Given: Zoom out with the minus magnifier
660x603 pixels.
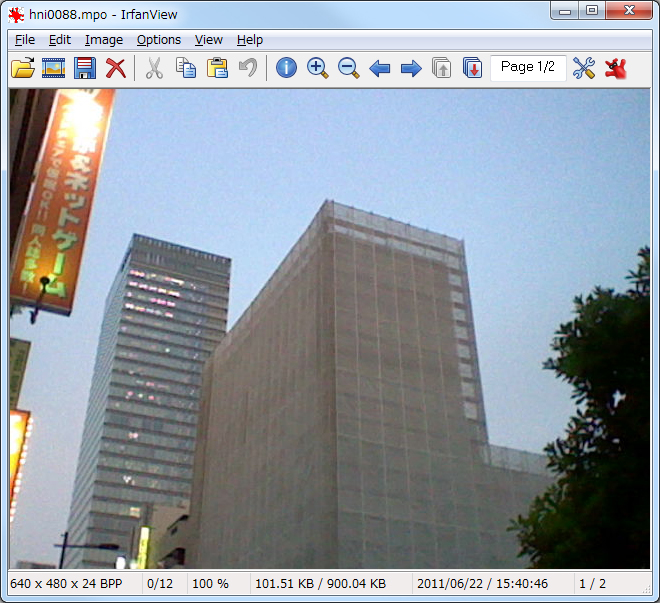Looking at the screenshot, I should [349, 68].
